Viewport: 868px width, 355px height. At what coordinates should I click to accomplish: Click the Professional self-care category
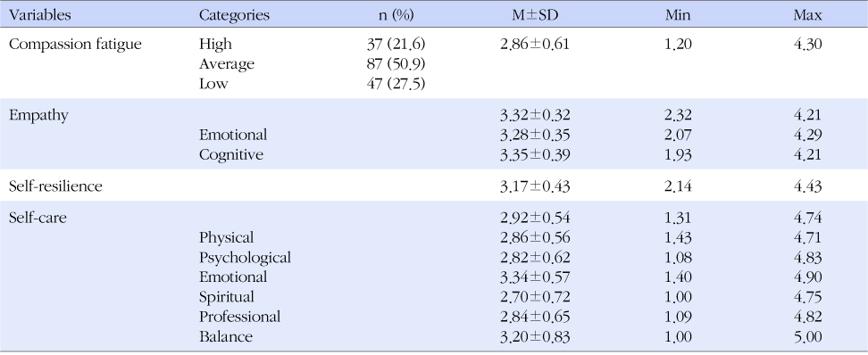point(239,317)
